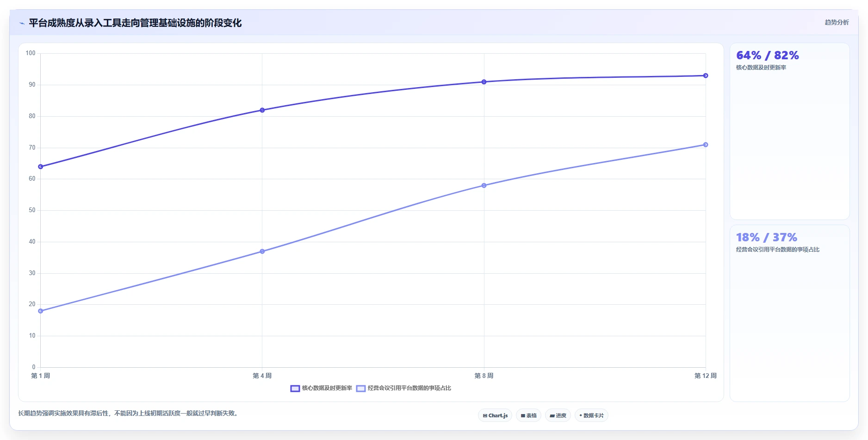Select the 第 4 周 point at 37
Viewport: 868px width, 440px height.
click(x=262, y=251)
